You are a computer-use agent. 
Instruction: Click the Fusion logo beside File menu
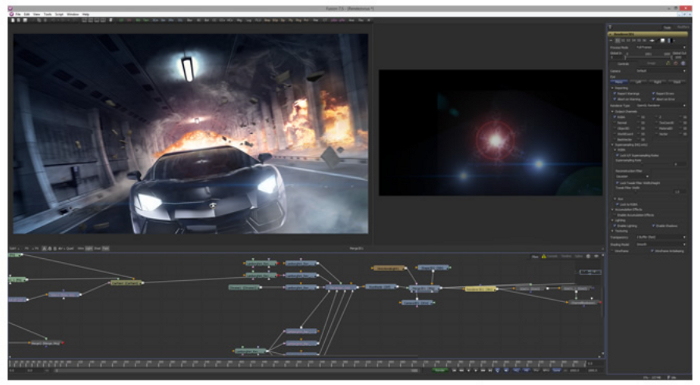coord(11,14)
